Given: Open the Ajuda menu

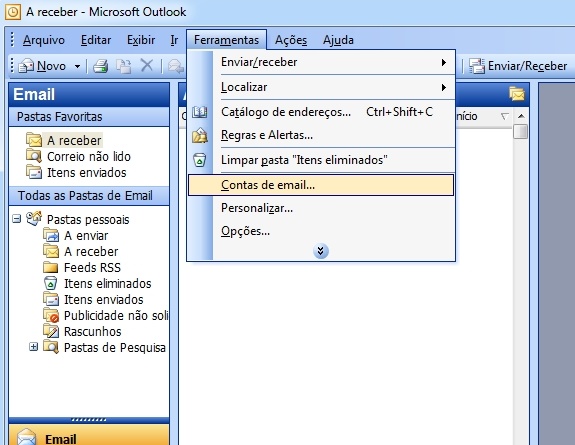Looking at the screenshot, I should click(338, 40).
